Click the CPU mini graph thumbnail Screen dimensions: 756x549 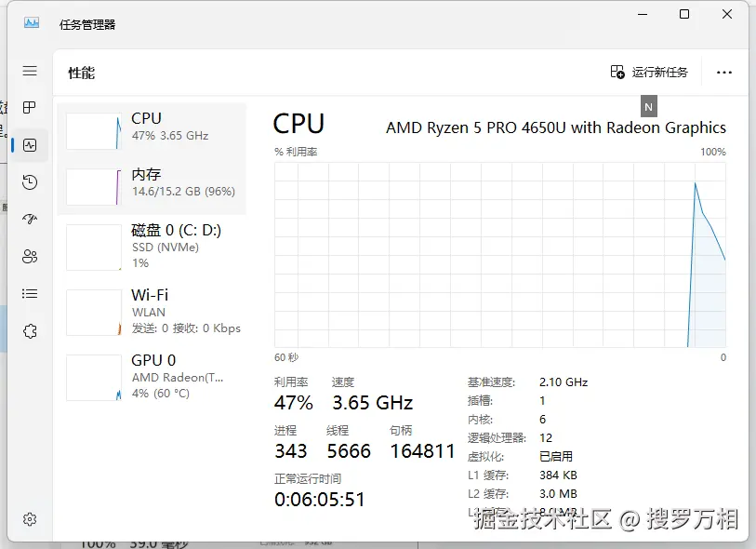pos(94,131)
